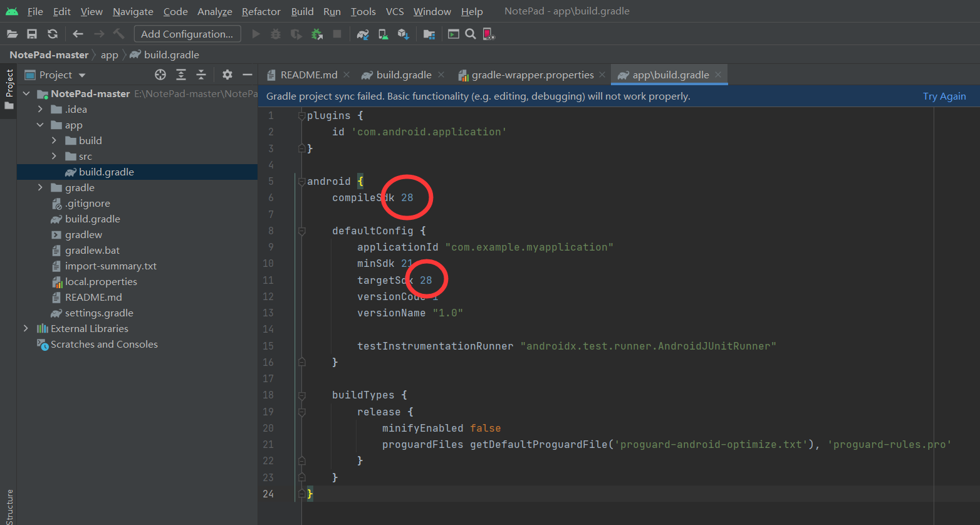Toggle the Project tool window side button
Screen dimensions: 980x525
pos(9,90)
